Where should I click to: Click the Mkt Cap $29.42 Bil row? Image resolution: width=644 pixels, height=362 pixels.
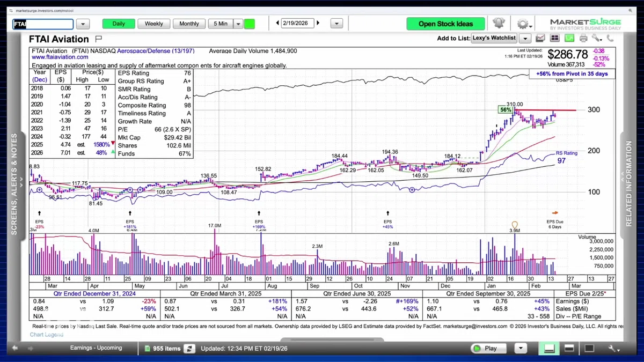[154, 138]
